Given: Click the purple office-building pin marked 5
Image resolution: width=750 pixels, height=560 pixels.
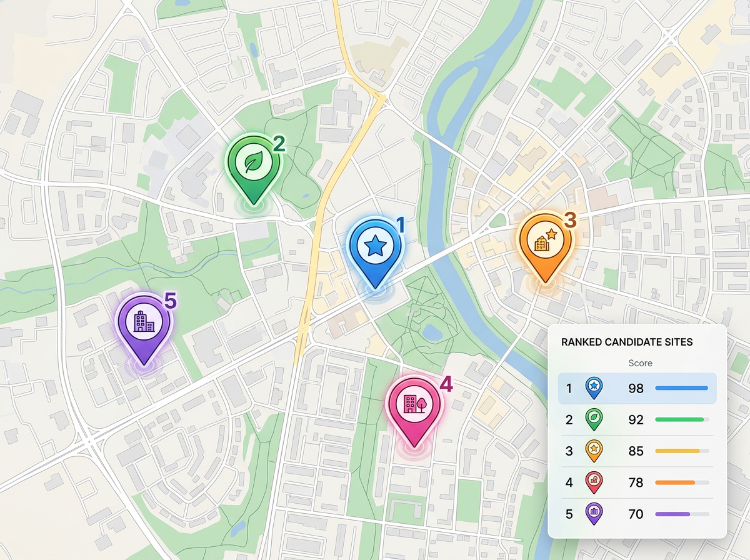Looking at the screenshot, I should (x=146, y=320).
